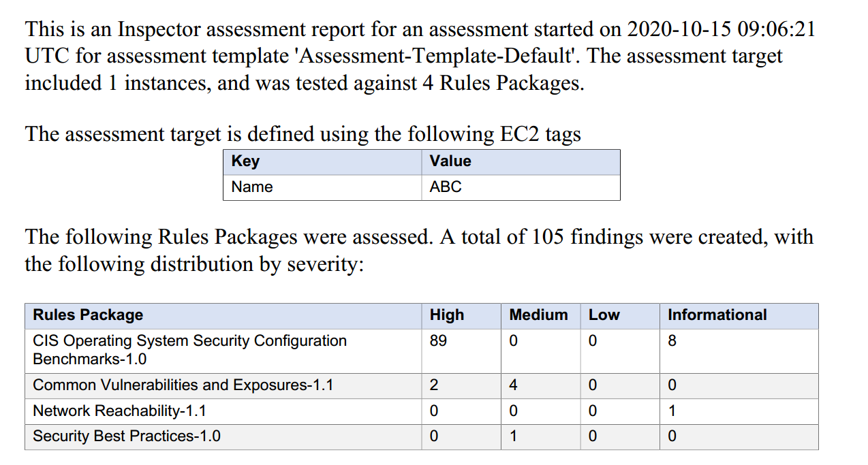
Task: Select the Common Vulnerabilities and Exposures-1.1 row
Action: point(183,385)
